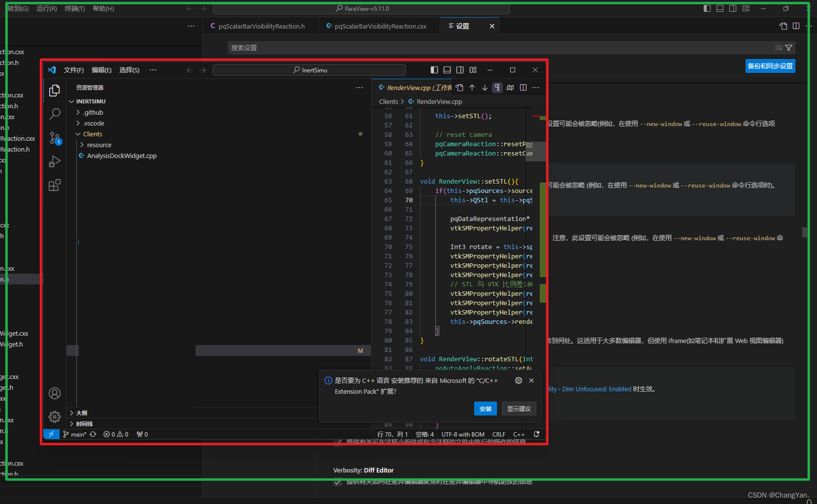Toggle bottom panel in InertSimu title bar
The image size is (817, 504).
(x=447, y=70)
